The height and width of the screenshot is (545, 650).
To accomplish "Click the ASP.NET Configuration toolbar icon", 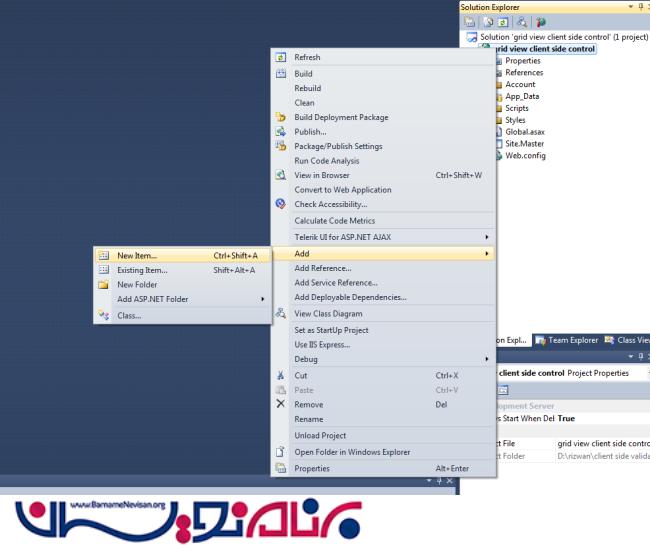I will 541,22.
